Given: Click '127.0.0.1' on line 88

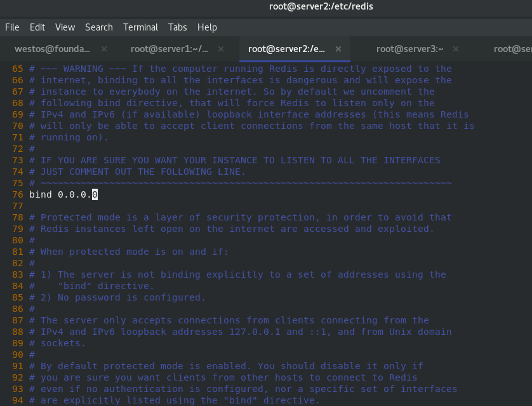Looking at the screenshot, I should coord(255,332).
